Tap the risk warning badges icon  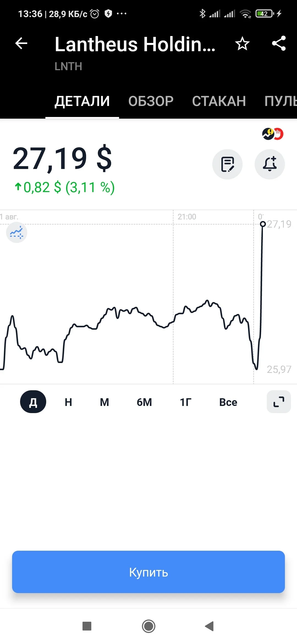273,134
